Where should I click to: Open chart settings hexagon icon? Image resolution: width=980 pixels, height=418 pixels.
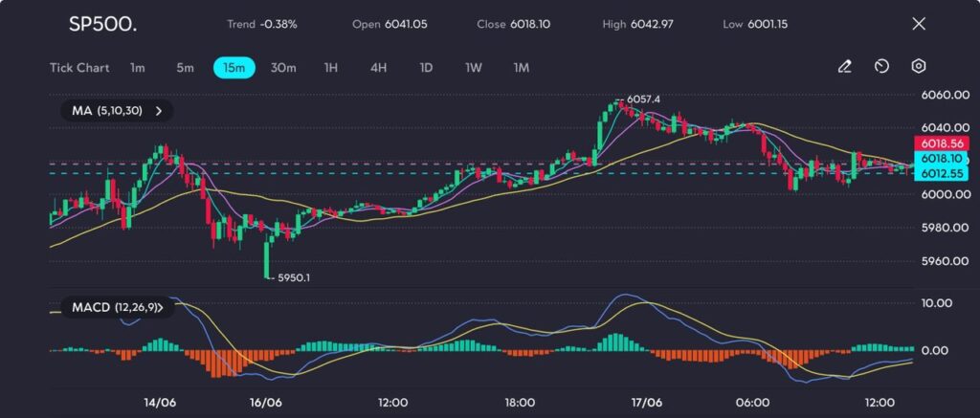pyautogui.click(x=918, y=67)
